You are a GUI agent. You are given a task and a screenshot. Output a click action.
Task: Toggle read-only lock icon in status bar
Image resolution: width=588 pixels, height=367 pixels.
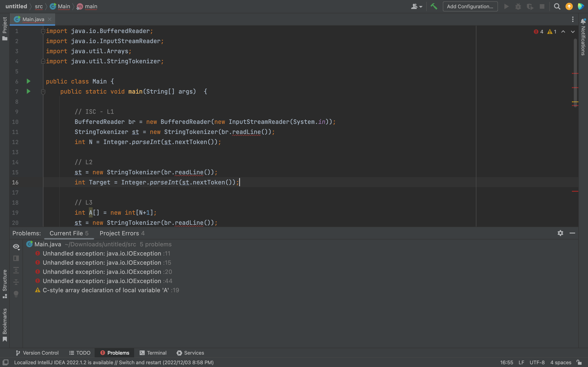coord(579,362)
